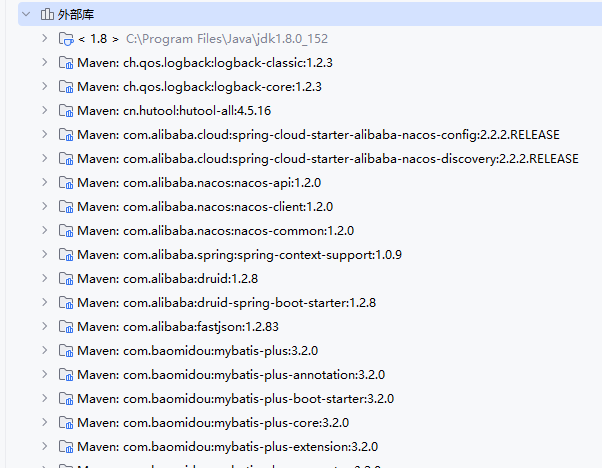Select Maven: com.alibaba.nacos:nacos-common:1.2.0
The image size is (602, 468).
coord(215,231)
